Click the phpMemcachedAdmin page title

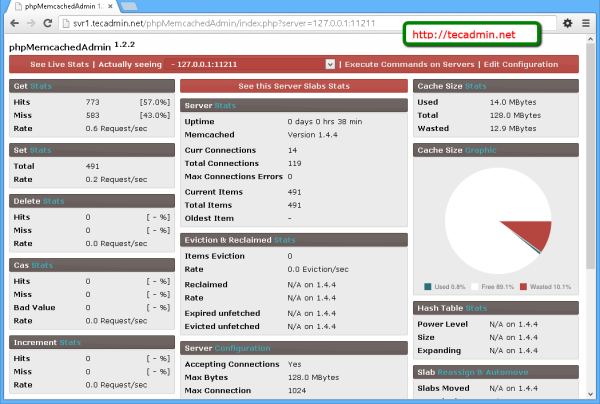coord(58,46)
